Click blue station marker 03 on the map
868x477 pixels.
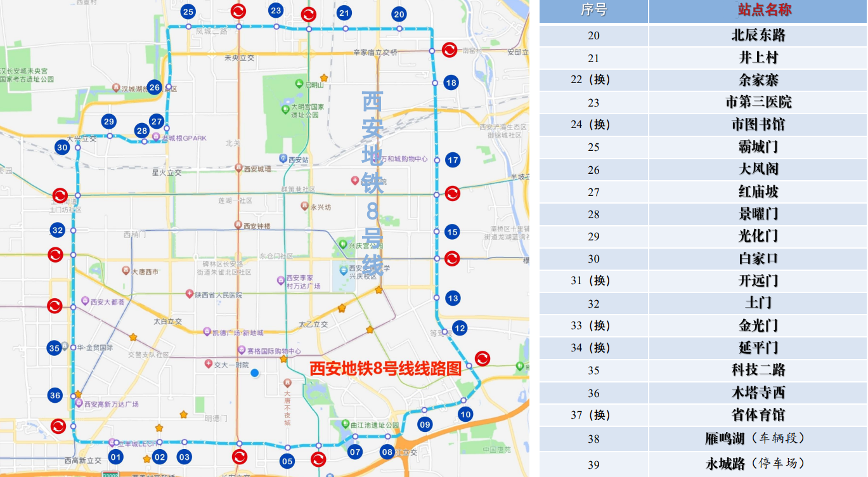(x=185, y=456)
